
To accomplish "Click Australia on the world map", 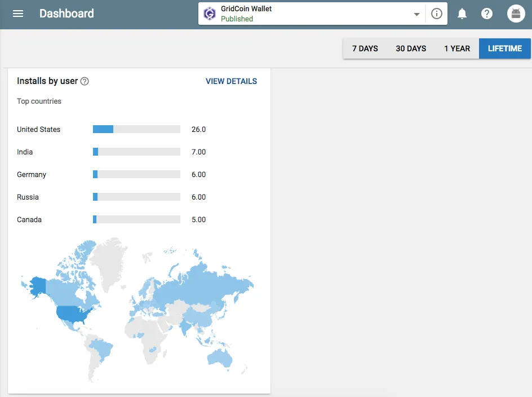I will 220,358.
